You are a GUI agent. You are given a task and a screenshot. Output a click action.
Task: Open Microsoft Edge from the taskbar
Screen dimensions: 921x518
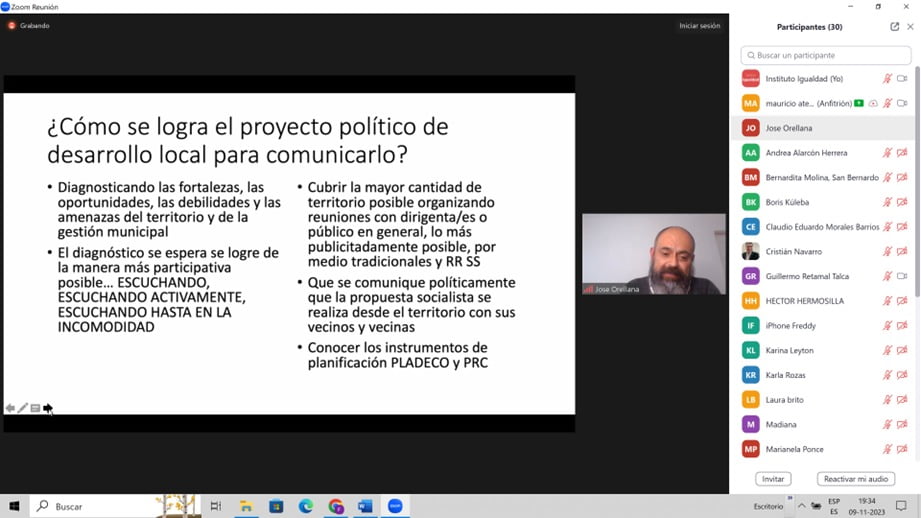[x=306, y=507]
